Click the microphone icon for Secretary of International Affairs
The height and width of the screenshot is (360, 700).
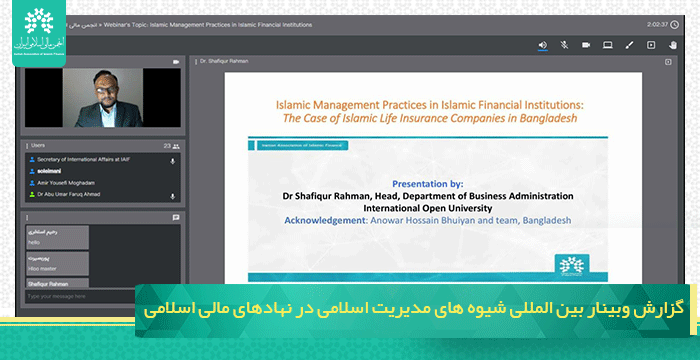pos(172,161)
